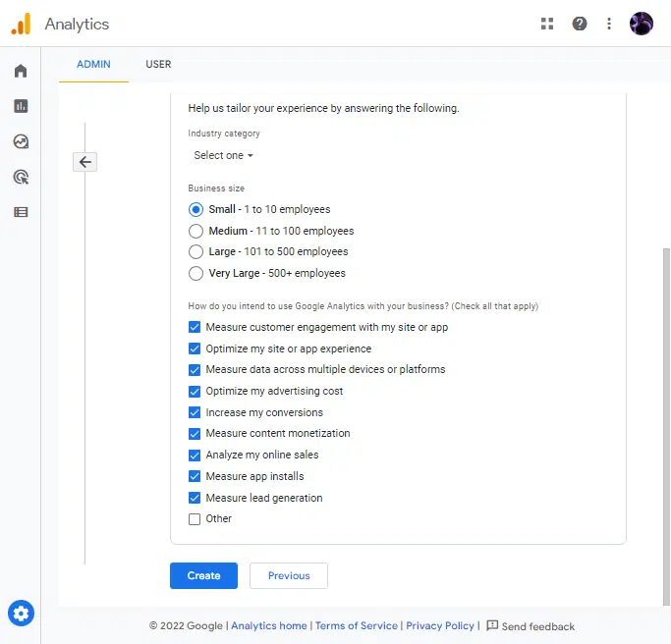Viewport: 671px width, 644px height.
Task: Click the Analytics title text
Action: click(77, 25)
